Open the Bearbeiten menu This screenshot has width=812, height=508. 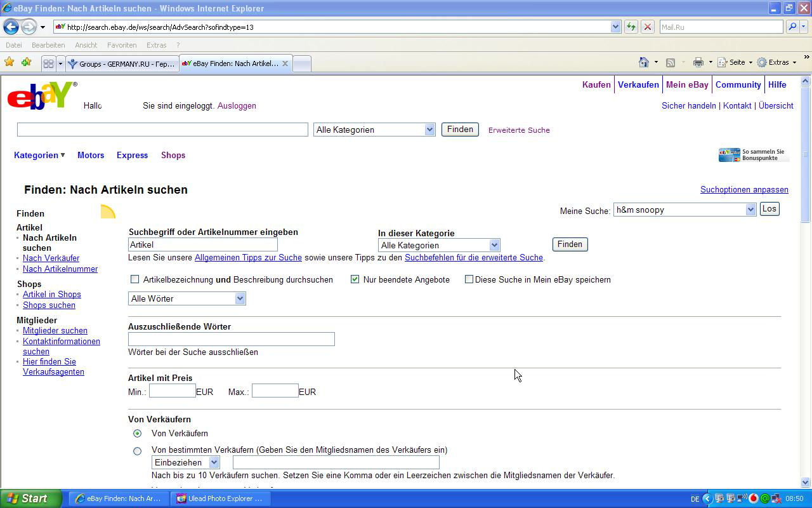[x=48, y=45]
